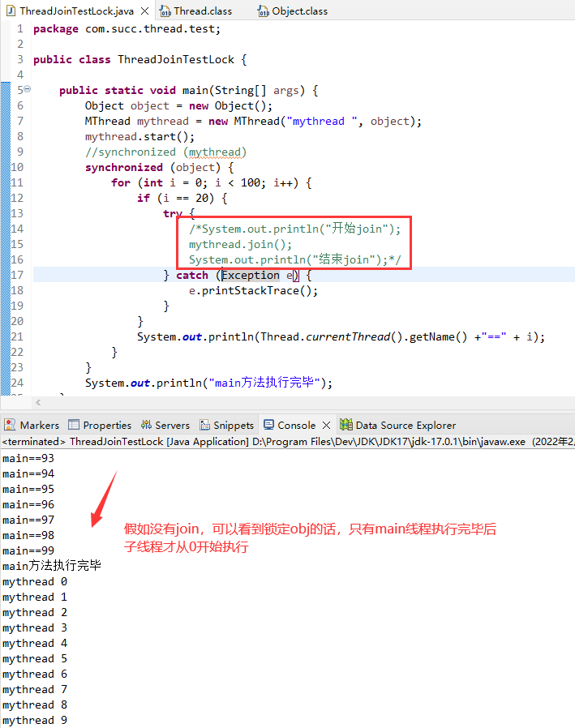Click the terminated ThreadJoinTestLock console status line
The width and height of the screenshot is (575, 728).
coord(287,441)
